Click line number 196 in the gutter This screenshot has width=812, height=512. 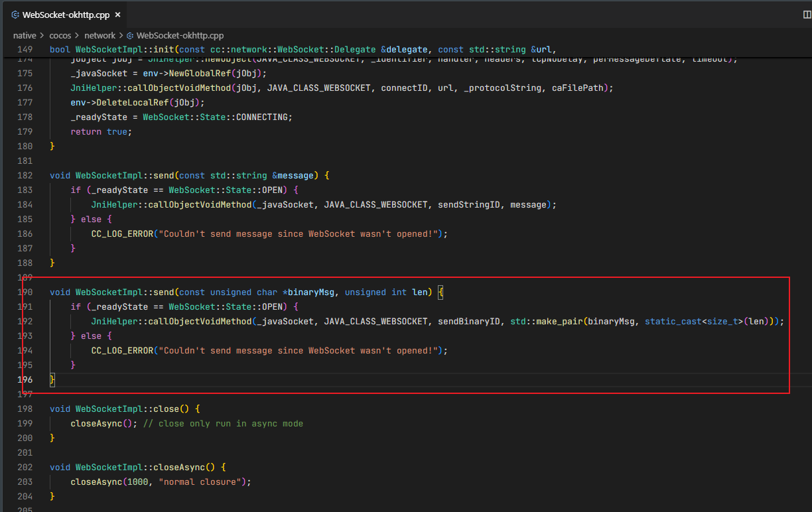[x=24, y=379]
